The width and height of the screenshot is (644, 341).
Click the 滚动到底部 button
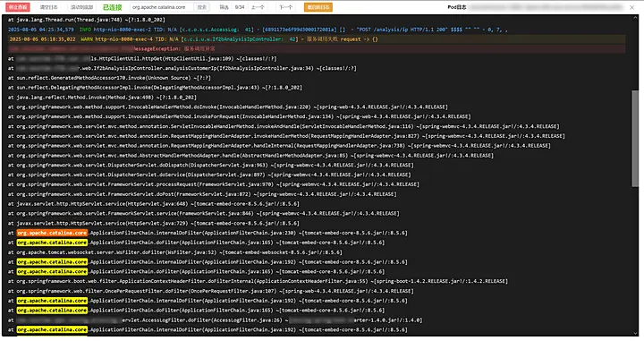[81, 7]
